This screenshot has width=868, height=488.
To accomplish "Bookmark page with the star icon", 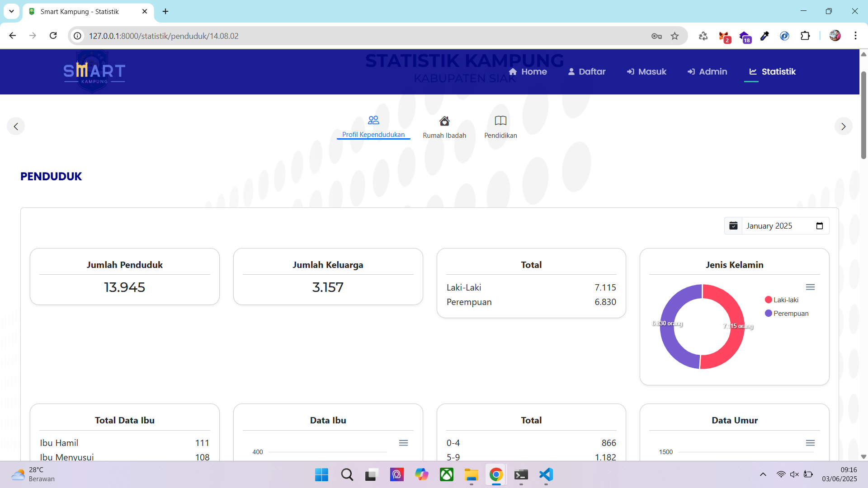I will point(675,36).
